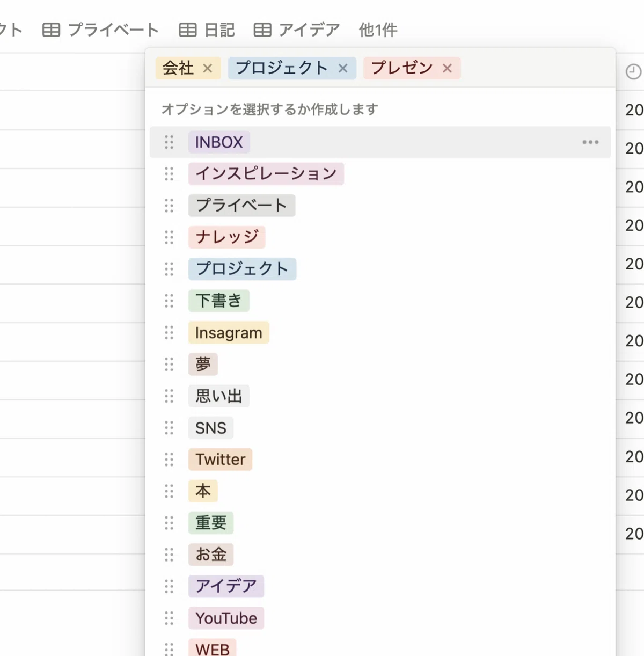Select the 重要 tag

211,523
